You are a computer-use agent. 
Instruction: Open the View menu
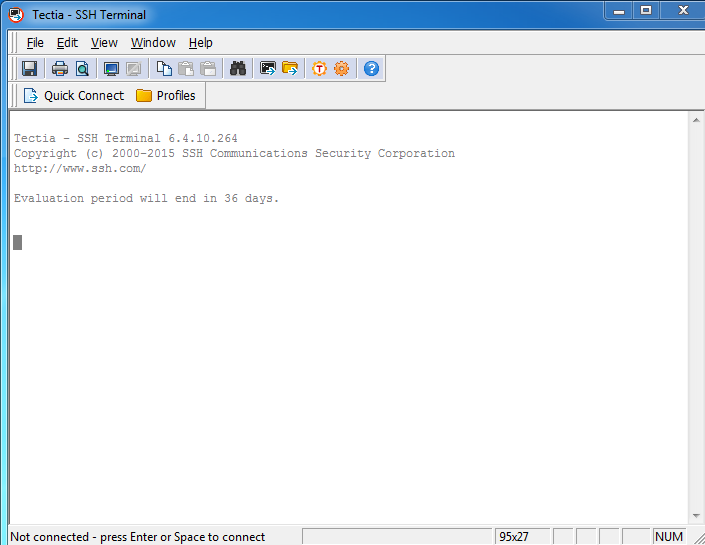(x=104, y=43)
